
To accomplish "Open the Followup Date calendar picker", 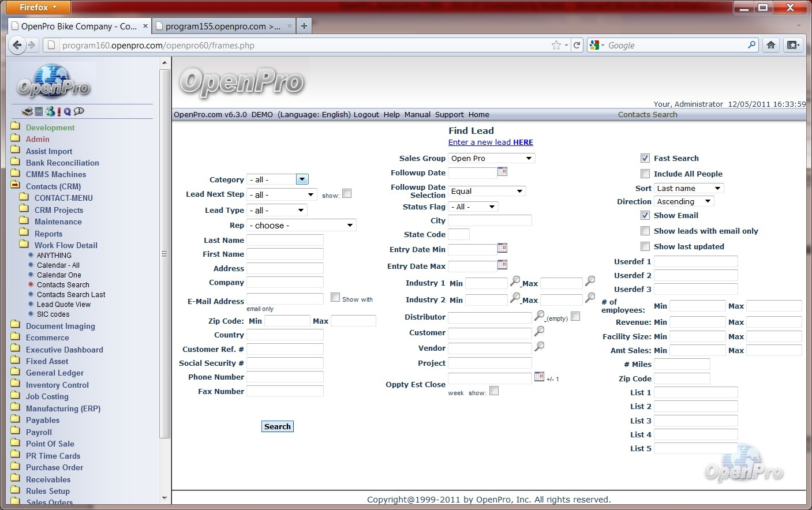I will pos(502,171).
